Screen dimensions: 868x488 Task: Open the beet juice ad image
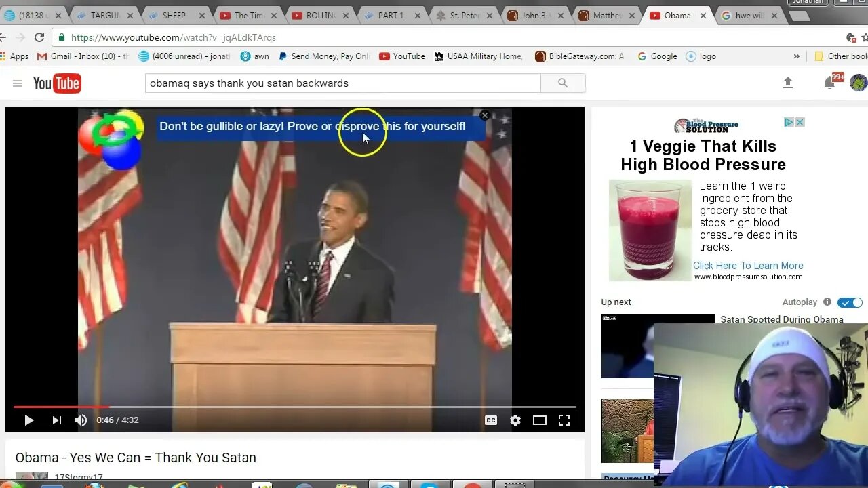pos(650,230)
